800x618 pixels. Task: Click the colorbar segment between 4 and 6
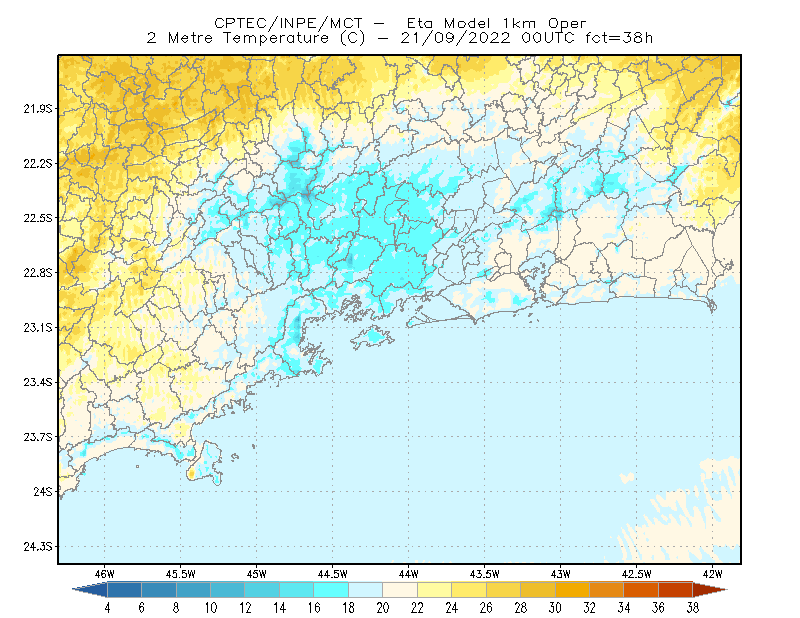point(124,590)
